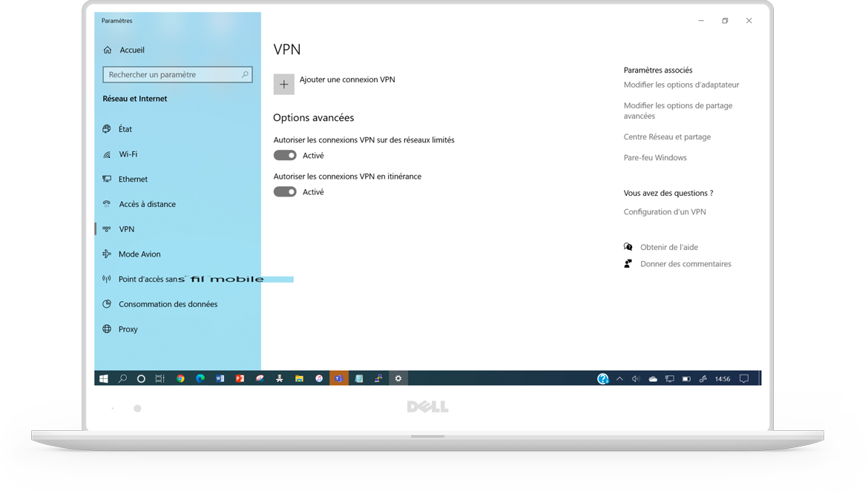Select Accès à distance menu item
The image size is (868, 494).
147,204
